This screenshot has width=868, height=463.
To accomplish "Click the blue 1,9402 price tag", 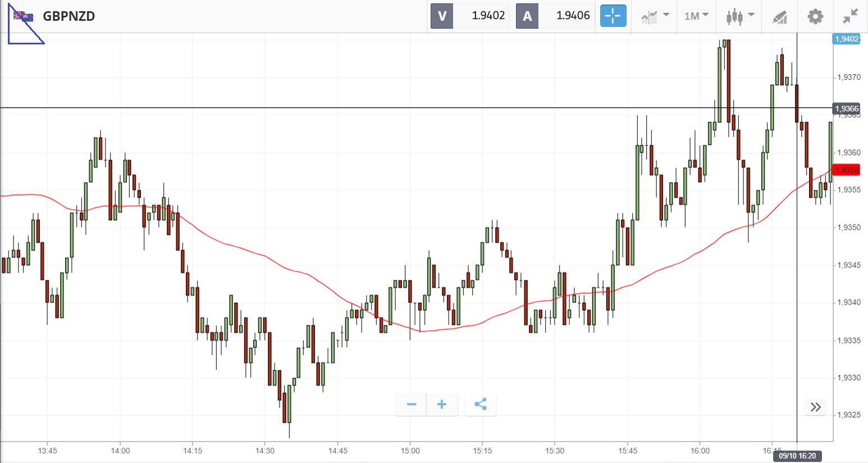I will click(x=847, y=39).
